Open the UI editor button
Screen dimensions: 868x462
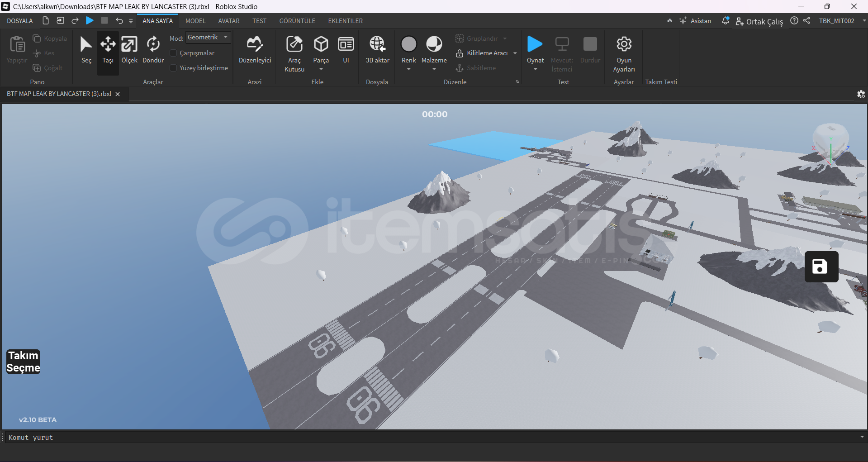tap(346, 50)
